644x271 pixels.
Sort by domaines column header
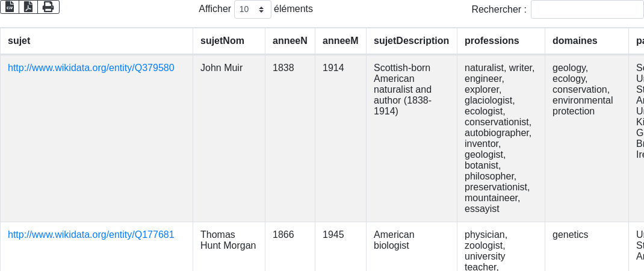[x=575, y=41]
